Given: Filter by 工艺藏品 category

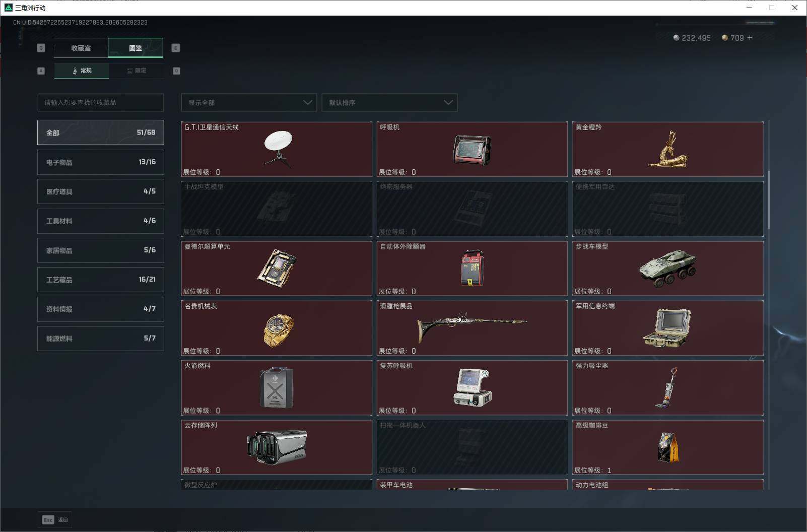Looking at the screenshot, I should 101,280.
